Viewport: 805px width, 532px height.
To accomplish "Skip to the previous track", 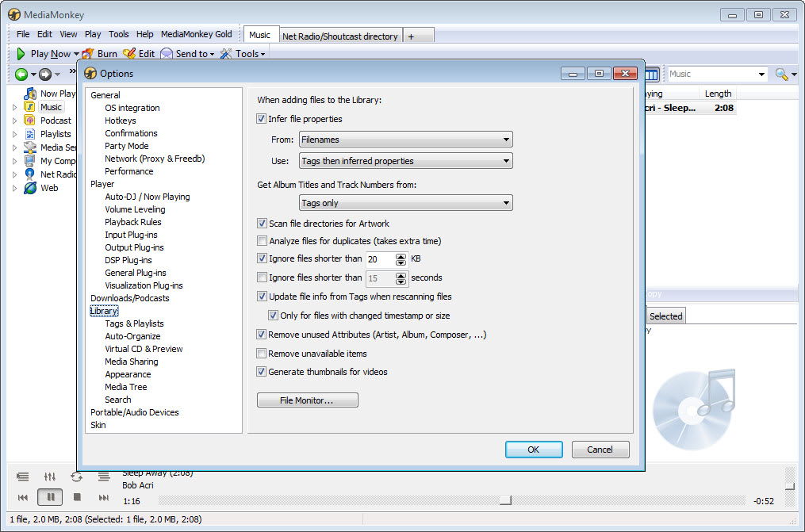I will [x=22, y=497].
